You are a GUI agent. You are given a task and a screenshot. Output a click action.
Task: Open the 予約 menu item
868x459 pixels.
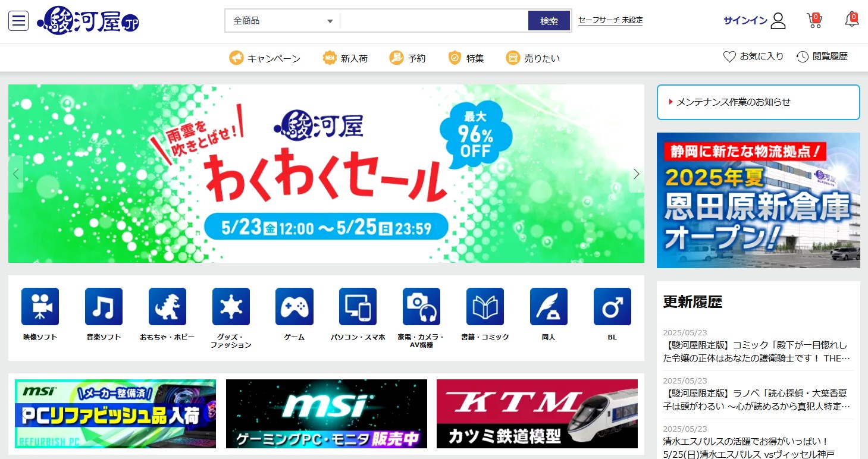point(408,58)
